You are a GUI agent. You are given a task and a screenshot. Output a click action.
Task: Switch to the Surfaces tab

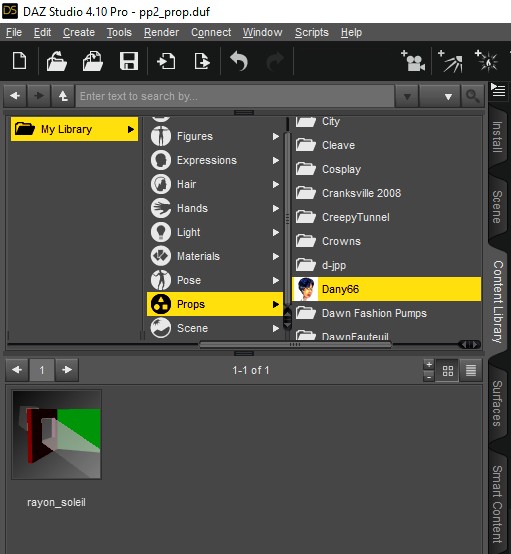498,403
